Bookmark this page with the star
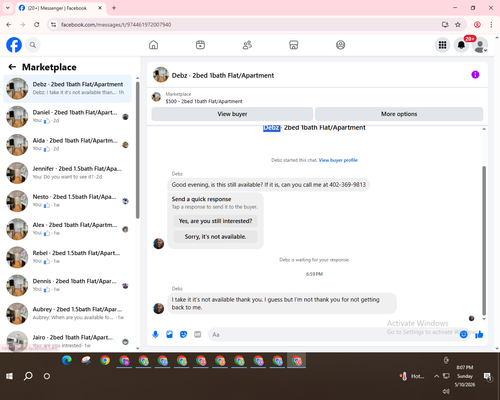 point(458,25)
